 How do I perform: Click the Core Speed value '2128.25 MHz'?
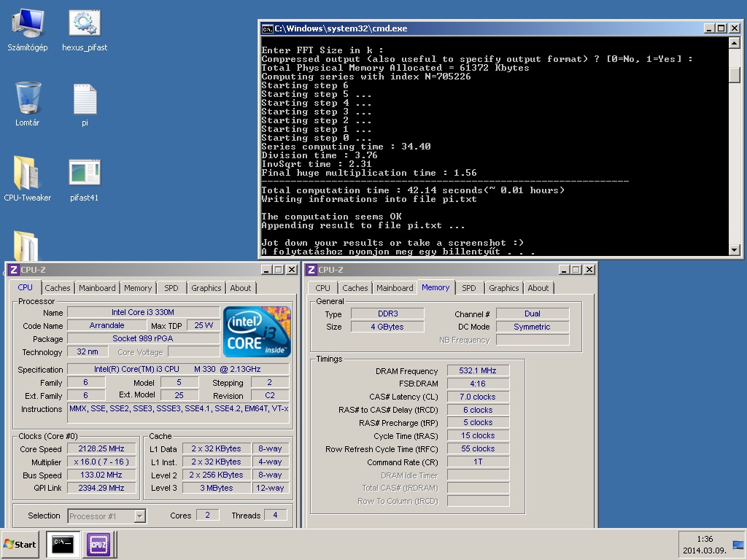101,449
